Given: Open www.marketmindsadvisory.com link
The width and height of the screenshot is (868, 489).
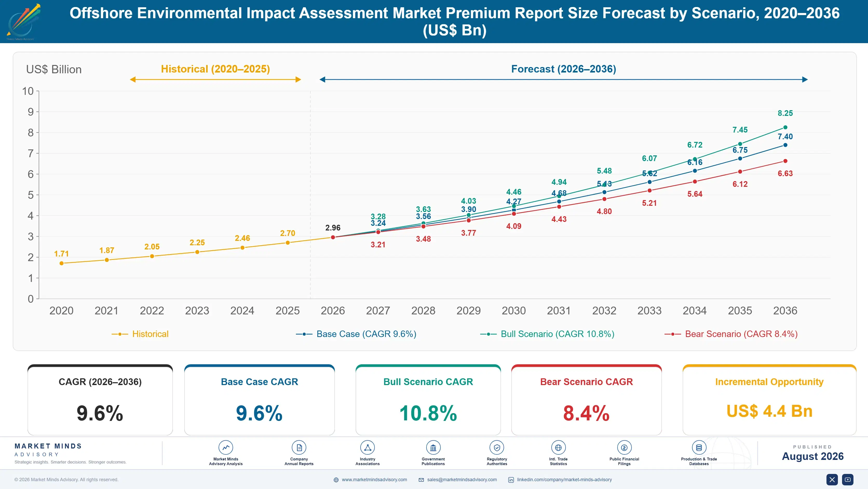Looking at the screenshot, I should pyautogui.click(x=374, y=480).
